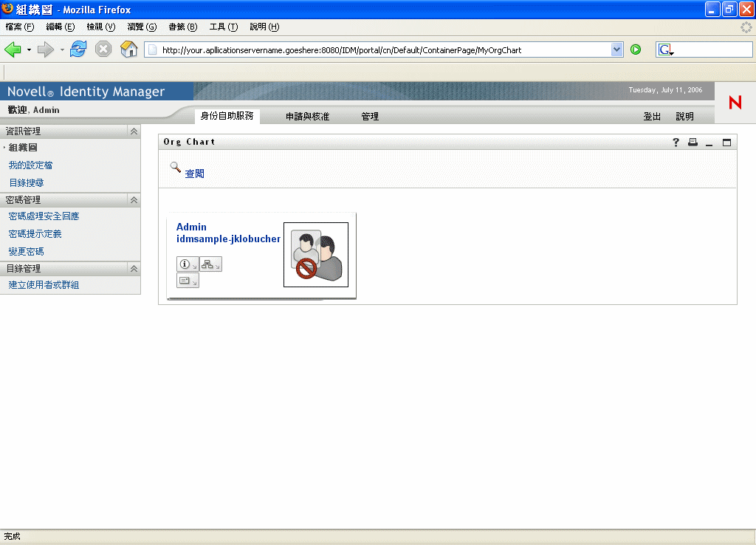The height and width of the screenshot is (545, 756).
Task: Click the magnifying glass lookup icon
Action: [x=176, y=168]
